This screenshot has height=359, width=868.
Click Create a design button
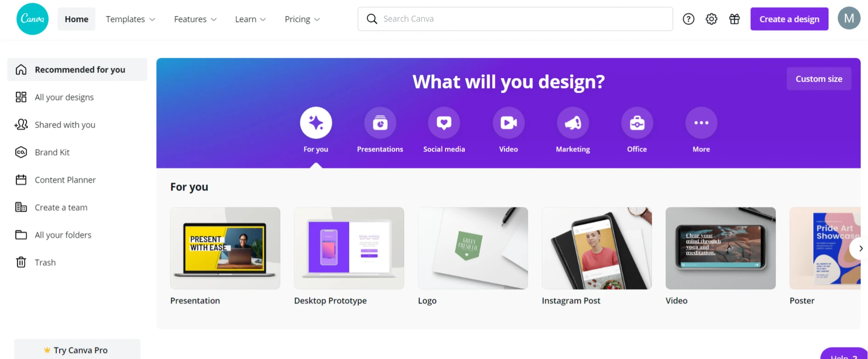[789, 19]
